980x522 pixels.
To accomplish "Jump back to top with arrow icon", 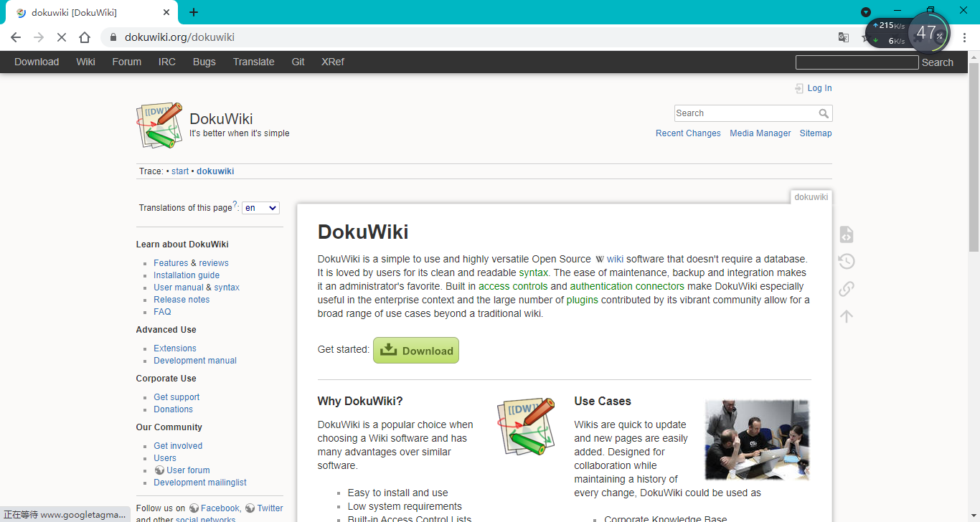I will click(847, 315).
